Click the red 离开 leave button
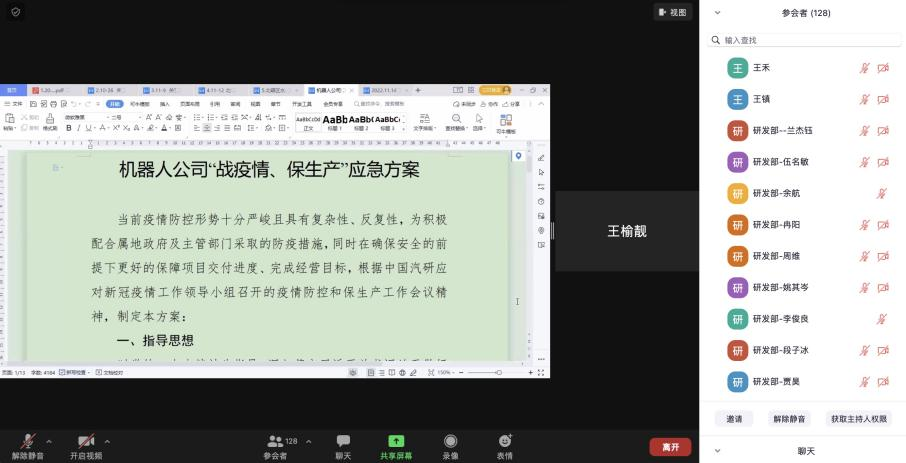Image resolution: width=906 pixels, height=463 pixels. click(x=670, y=447)
